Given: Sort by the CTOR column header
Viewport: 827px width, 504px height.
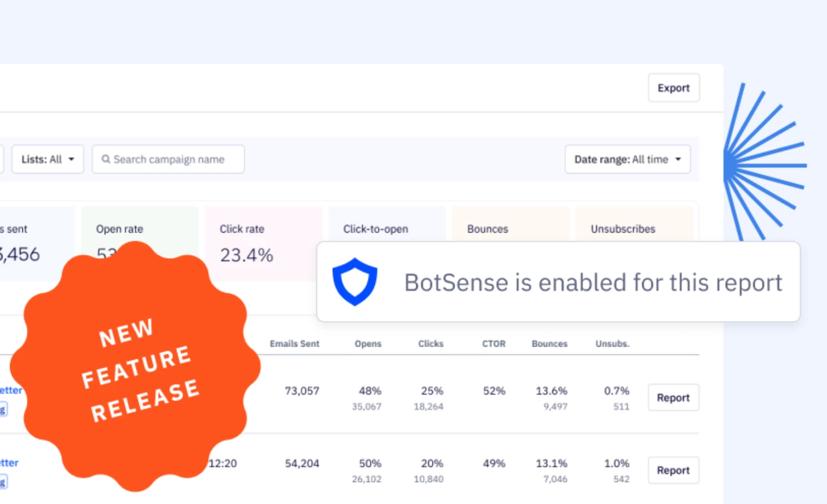Looking at the screenshot, I should pyautogui.click(x=493, y=344).
